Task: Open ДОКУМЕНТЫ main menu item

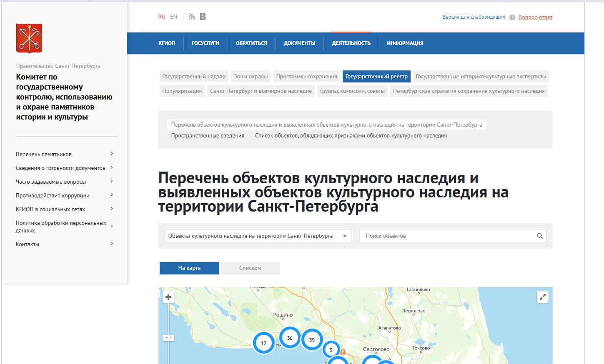Action: 299,43
